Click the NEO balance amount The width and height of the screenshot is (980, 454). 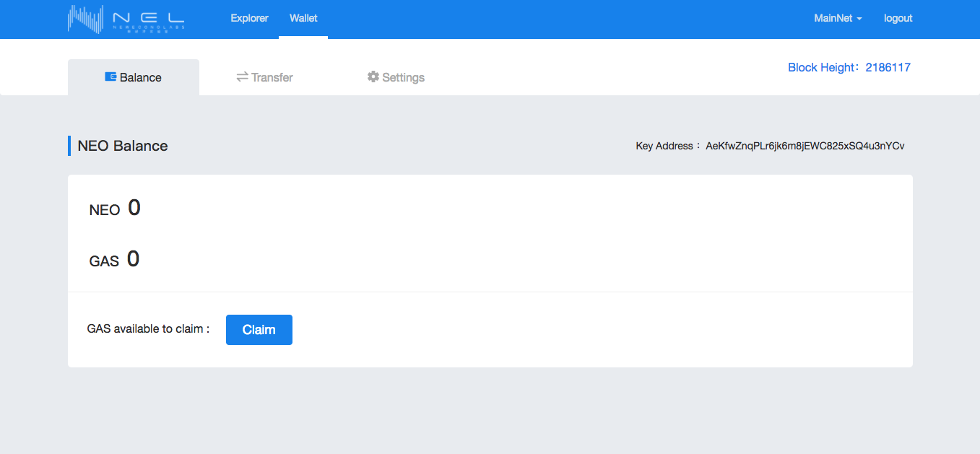pos(134,208)
